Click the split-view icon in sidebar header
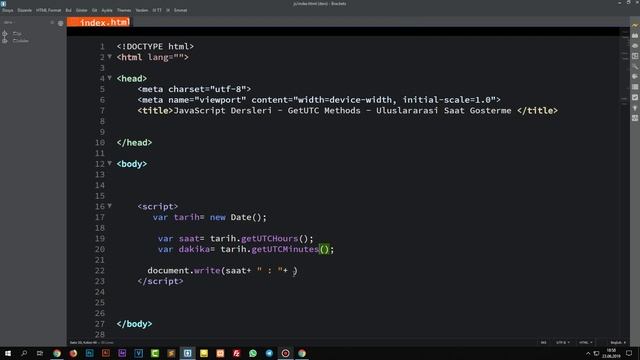The width and height of the screenshot is (640, 360). coord(60,23)
